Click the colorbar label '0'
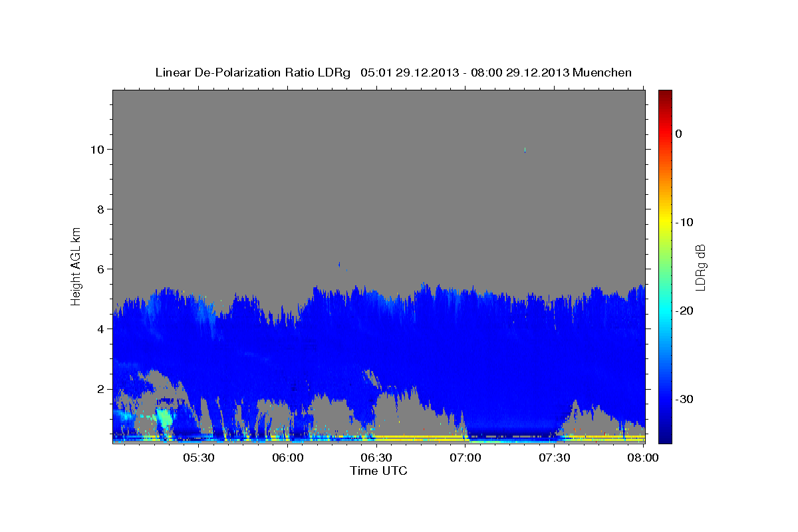798x532 pixels. pyautogui.click(x=679, y=134)
